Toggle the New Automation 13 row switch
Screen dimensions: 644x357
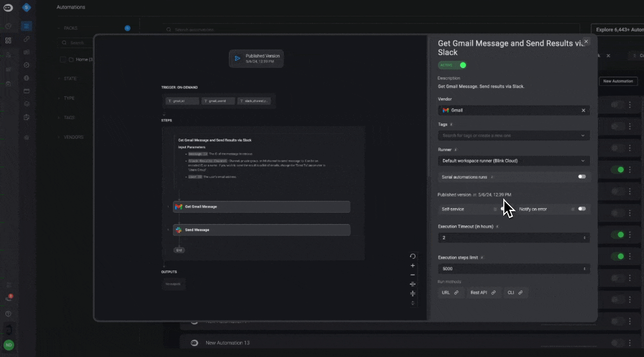pyautogui.click(x=617, y=343)
